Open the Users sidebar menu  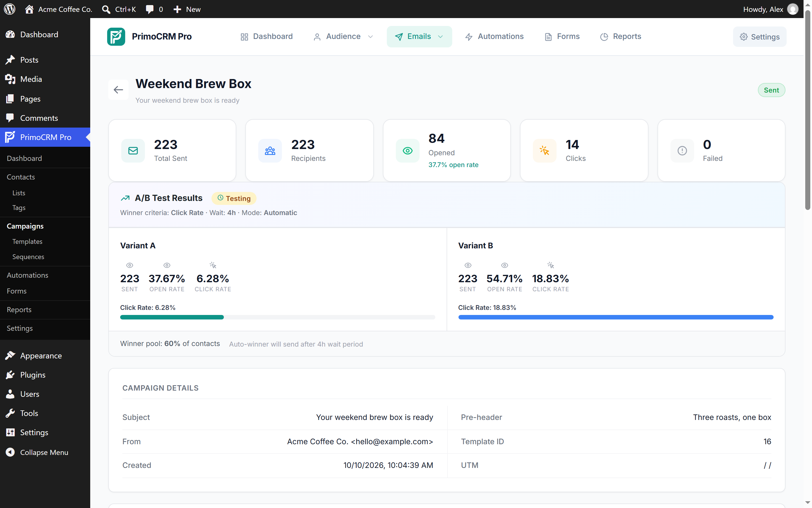[45, 394]
